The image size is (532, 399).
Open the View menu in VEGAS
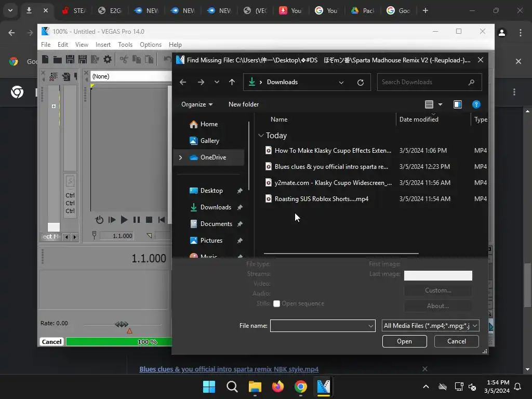[x=82, y=45]
